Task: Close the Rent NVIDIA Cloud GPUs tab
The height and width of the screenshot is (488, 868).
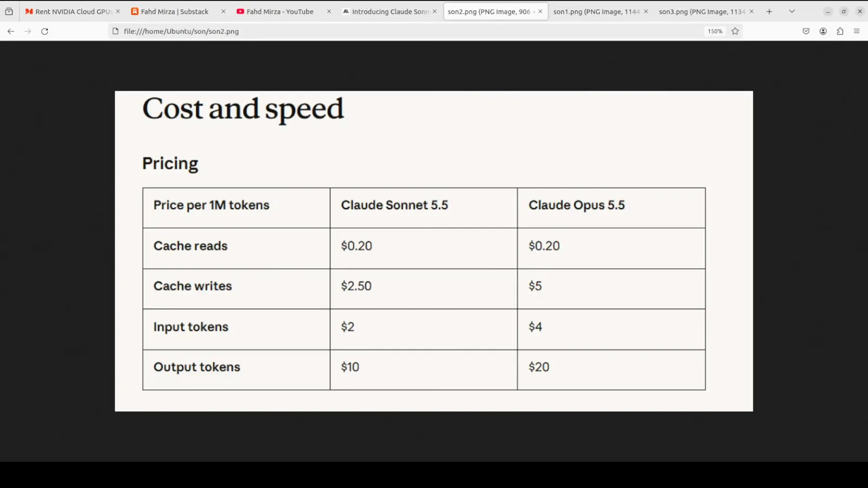Action: (118, 11)
